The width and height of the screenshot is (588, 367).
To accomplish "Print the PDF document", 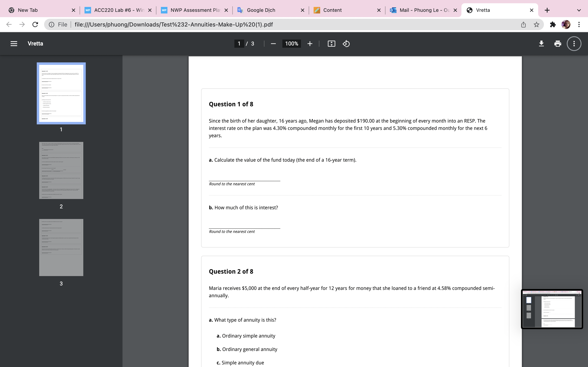I will point(557,44).
